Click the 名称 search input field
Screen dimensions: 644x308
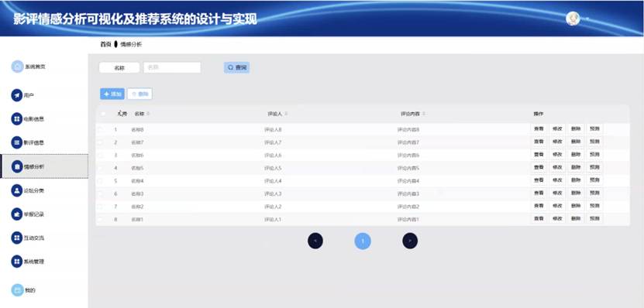(x=172, y=67)
